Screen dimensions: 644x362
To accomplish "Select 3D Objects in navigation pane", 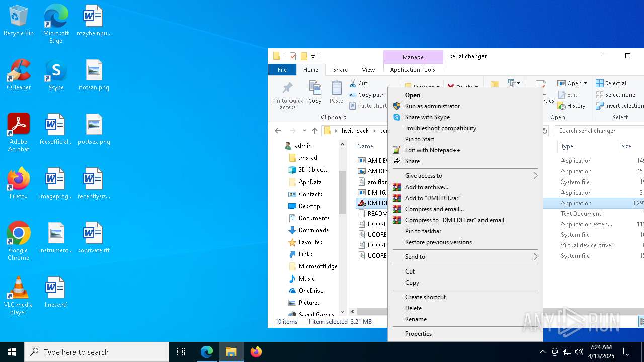I will click(312, 170).
